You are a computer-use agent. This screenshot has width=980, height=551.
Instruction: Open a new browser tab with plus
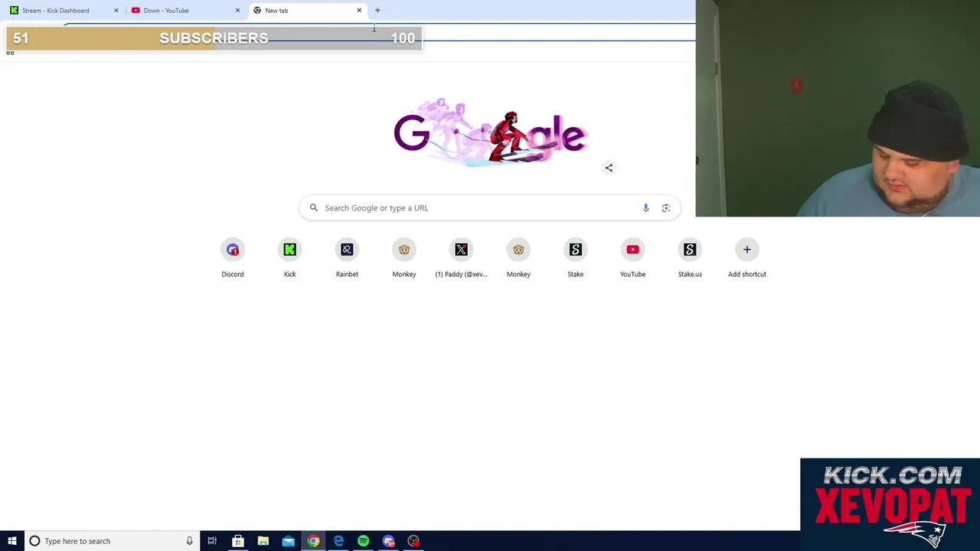[x=377, y=11]
